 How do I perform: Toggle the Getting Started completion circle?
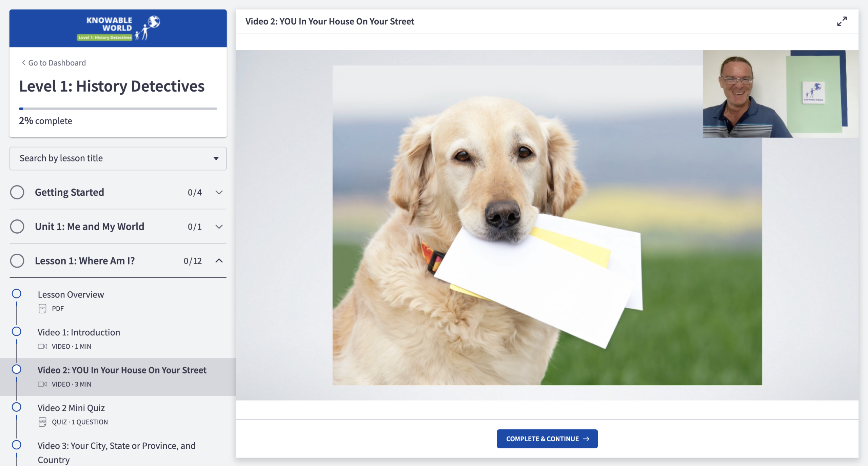coord(17,192)
